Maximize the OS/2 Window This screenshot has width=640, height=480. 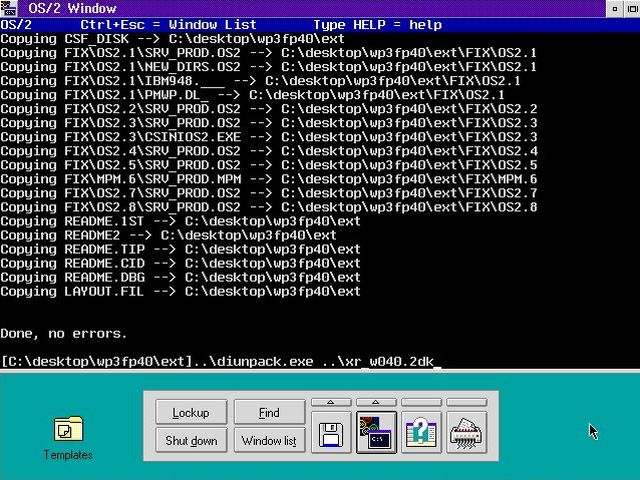click(x=632, y=9)
